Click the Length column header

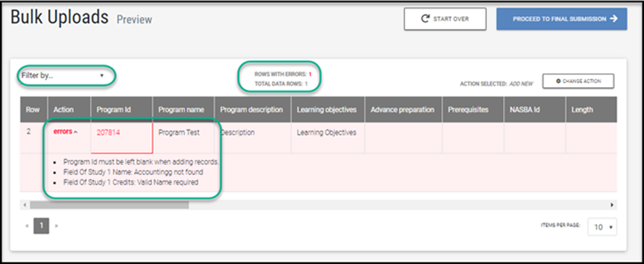[x=582, y=110]
